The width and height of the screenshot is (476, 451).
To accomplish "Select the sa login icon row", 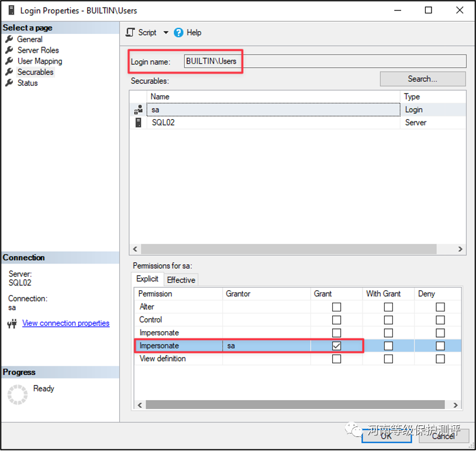I will click(139, 109).
